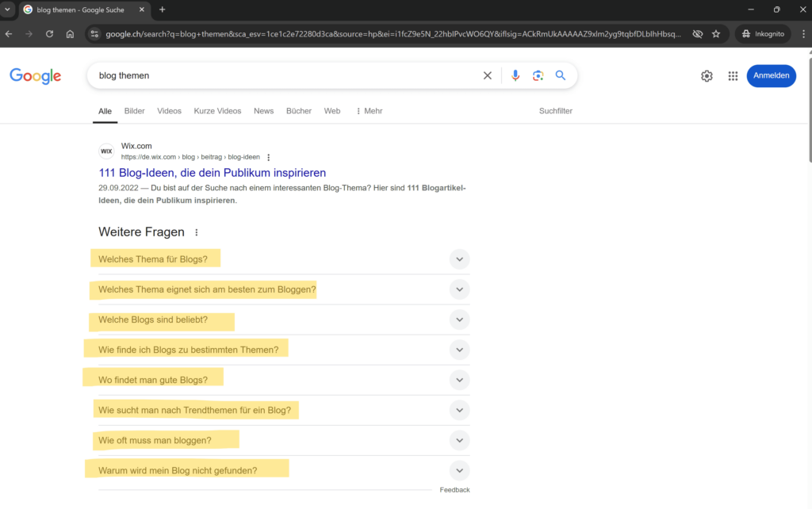Open Google settings gear icon
812x509 pixels.
pos(707,76)
